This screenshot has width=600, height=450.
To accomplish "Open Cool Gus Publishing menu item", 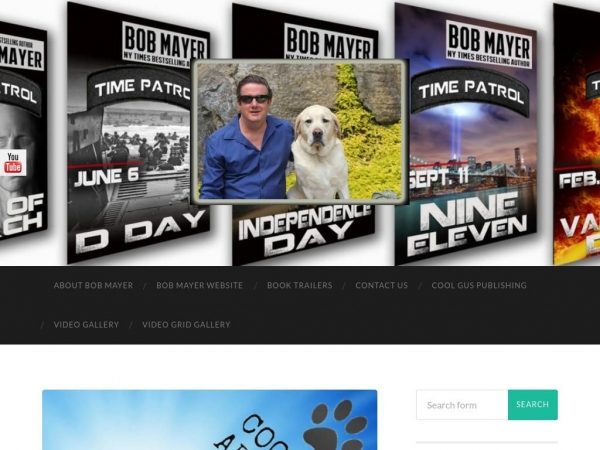I will click(x=479, y=285).
